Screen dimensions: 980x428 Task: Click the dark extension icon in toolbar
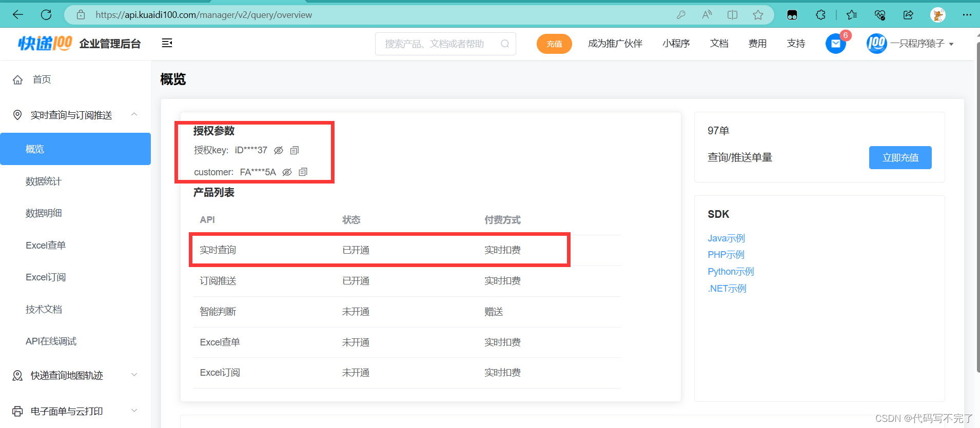click(792, 15)
